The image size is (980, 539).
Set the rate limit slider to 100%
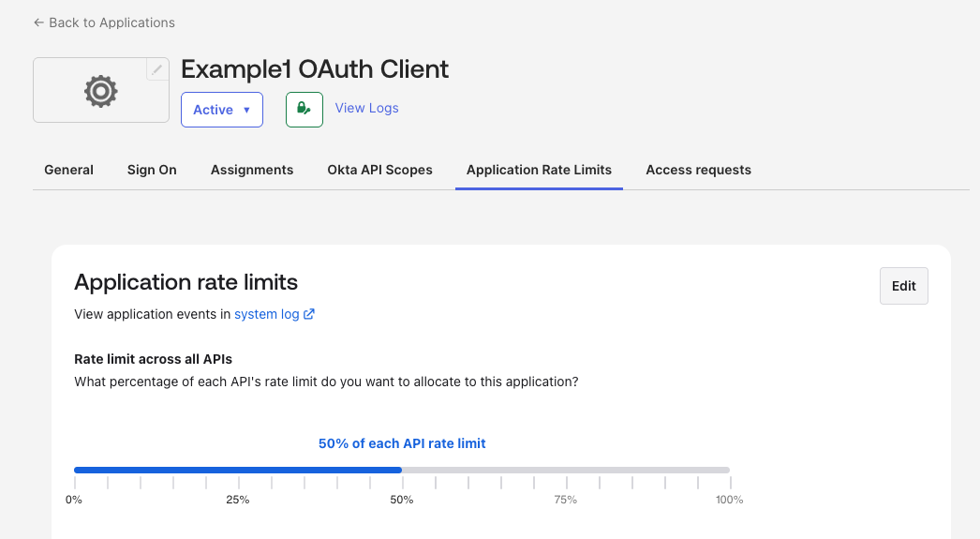[729, 471]
